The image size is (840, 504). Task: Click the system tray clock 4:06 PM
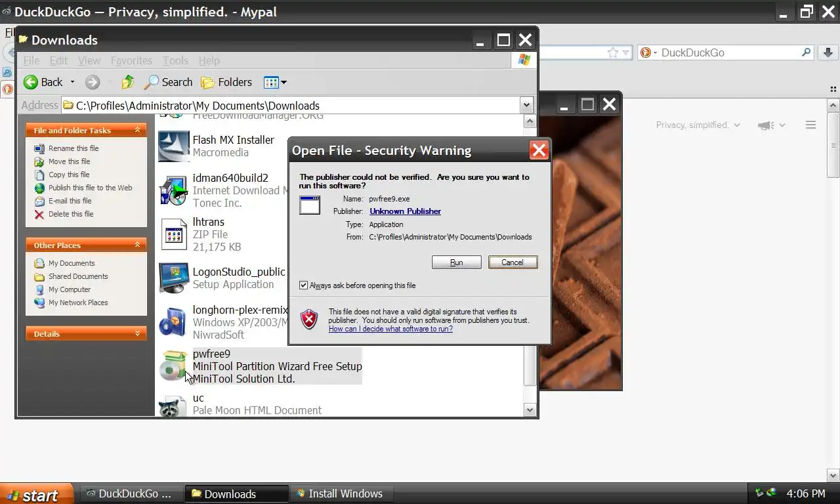coord(806,493)
